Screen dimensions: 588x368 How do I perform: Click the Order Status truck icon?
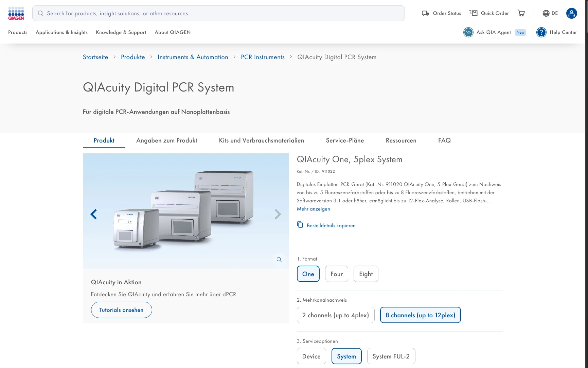pyautogui.click(x=425, y=13)
